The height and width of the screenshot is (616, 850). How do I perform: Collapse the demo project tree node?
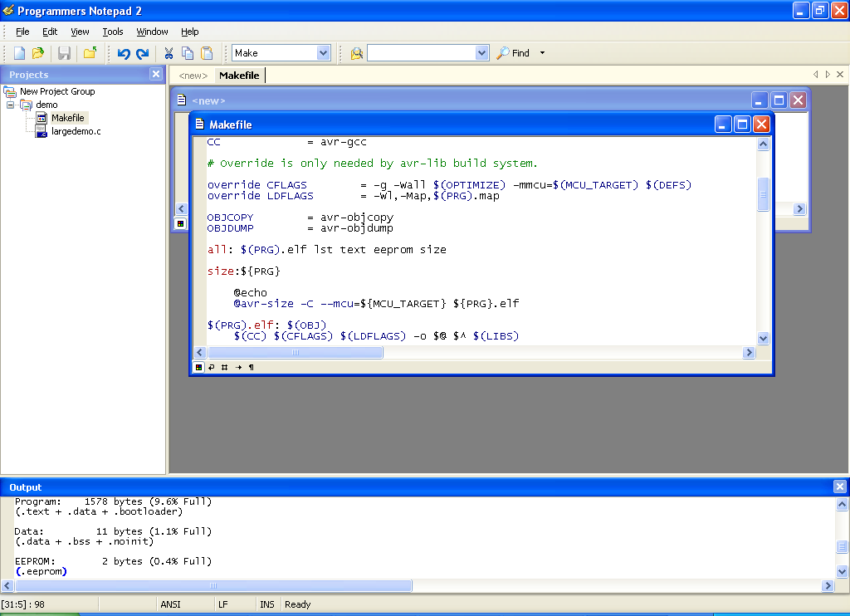tap(11, 105)
